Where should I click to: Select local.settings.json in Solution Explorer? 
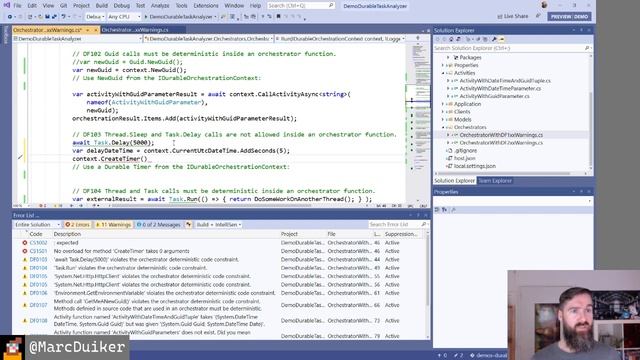pyautogui.click(x=475, y=166)
